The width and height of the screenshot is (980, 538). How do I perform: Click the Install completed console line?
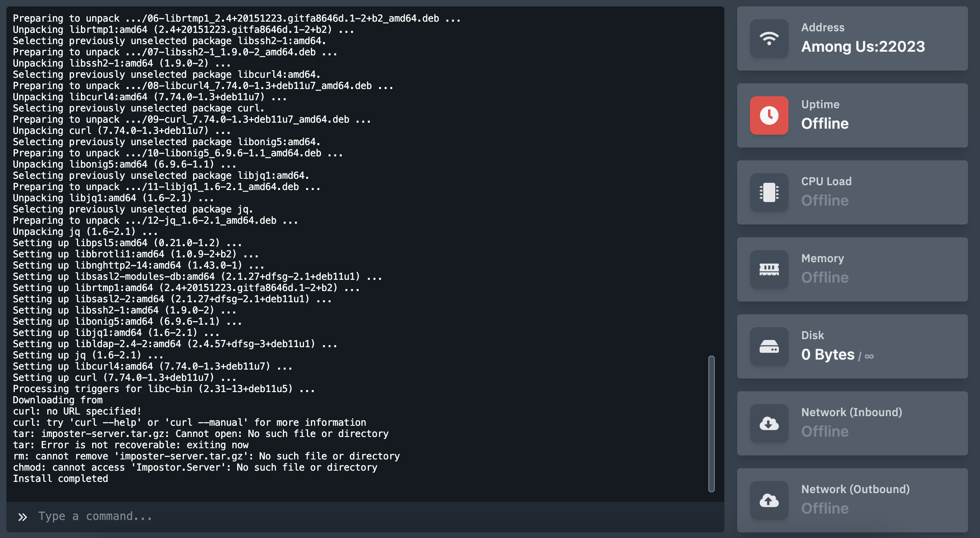tap(60, 478)
